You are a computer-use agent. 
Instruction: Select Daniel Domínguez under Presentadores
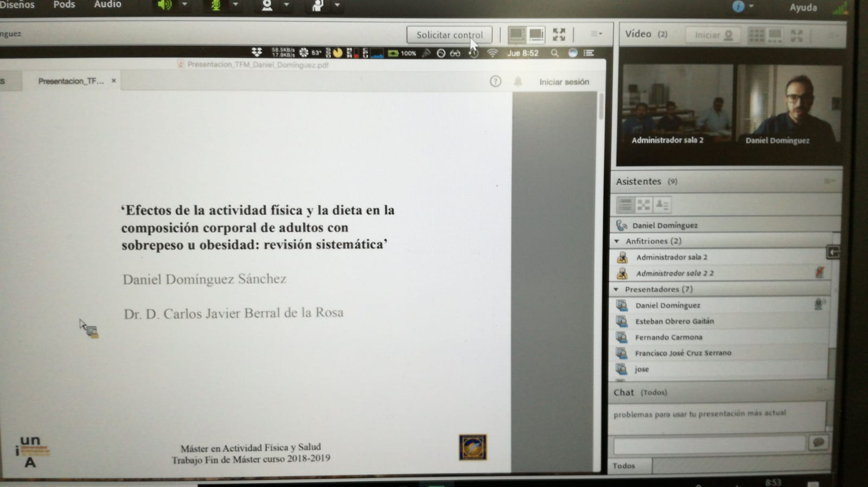point(720,305)
